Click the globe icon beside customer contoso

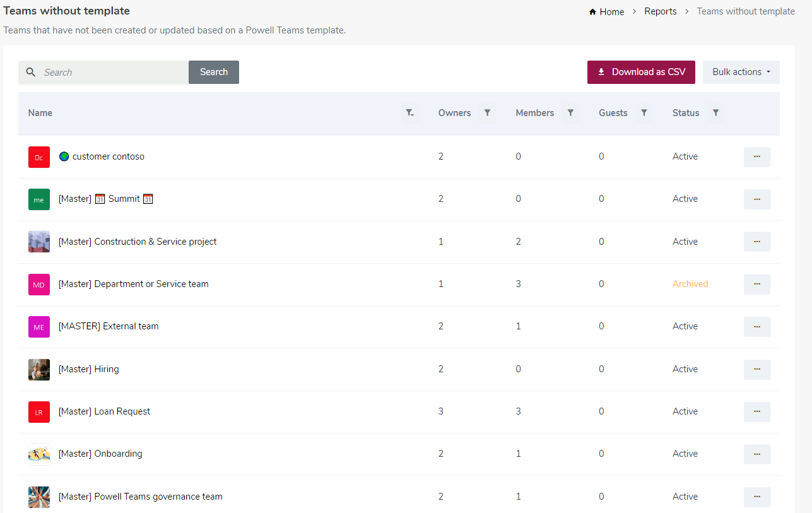coord(64,156)
